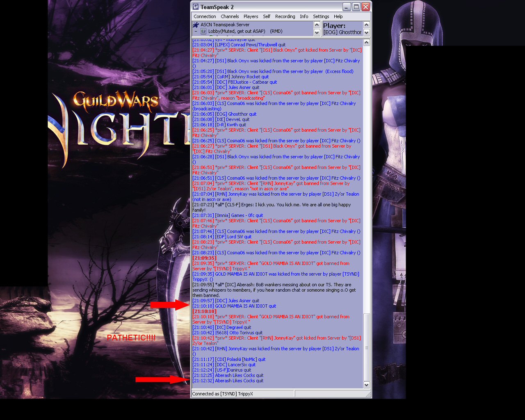
Task: Click the chat log scroll up arrow
Action: 367,42
